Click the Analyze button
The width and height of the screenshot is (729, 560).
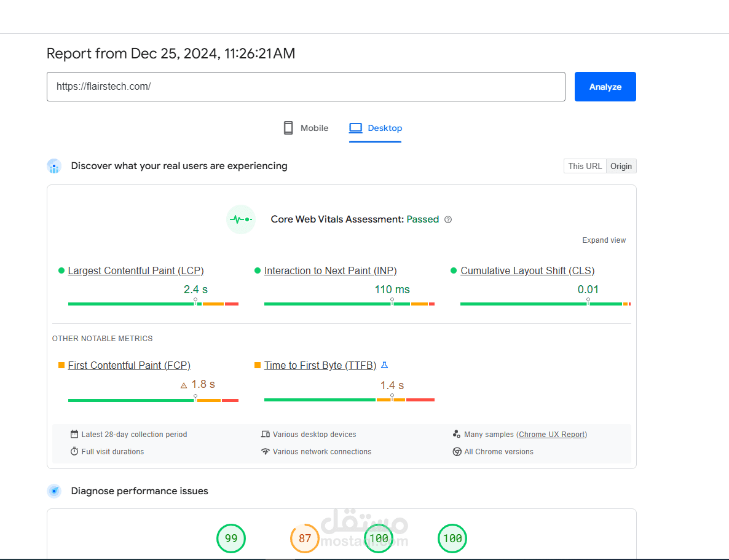(605, 87)
